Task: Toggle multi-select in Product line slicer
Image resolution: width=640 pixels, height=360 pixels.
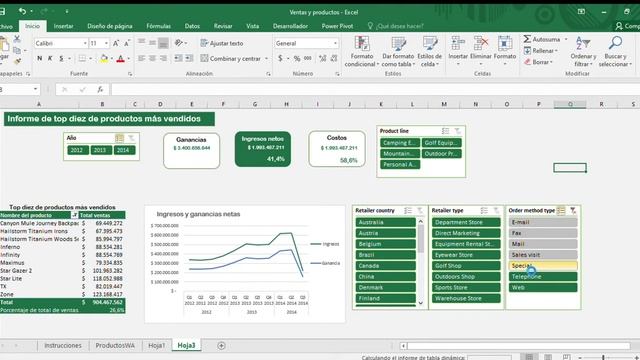Action: coord(445,131)
